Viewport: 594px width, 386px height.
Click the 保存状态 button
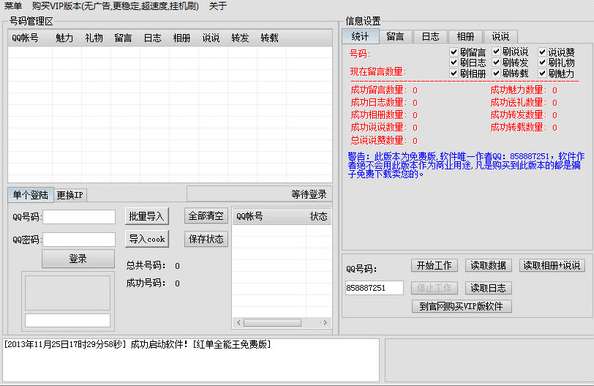click(206, 239)
